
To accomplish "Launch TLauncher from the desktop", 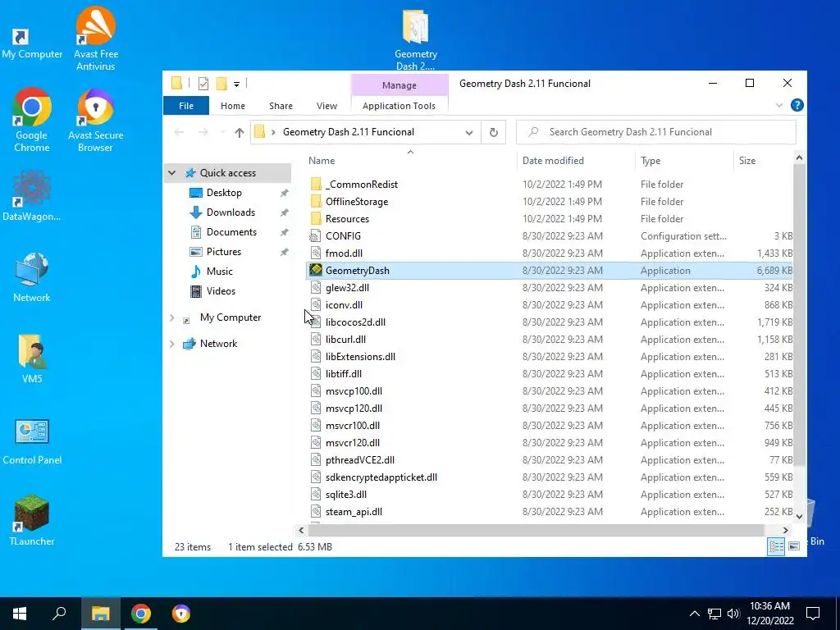I will [x=32, y=521].
